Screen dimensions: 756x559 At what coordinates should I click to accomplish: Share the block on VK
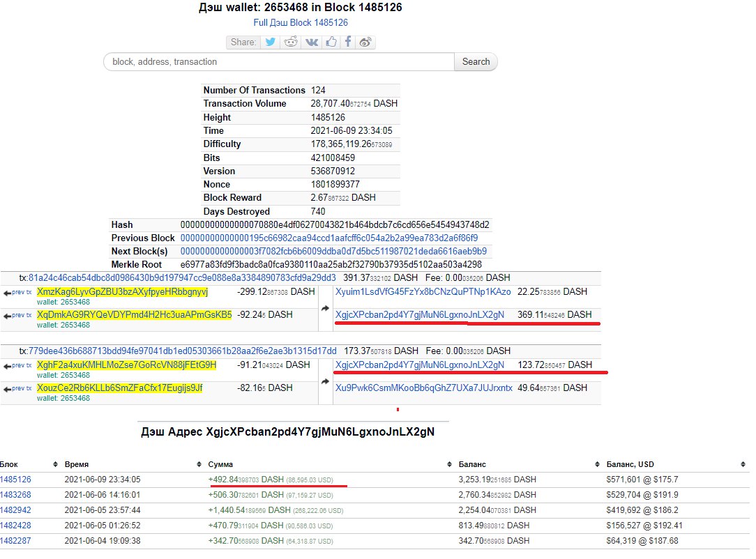point(312,42)
